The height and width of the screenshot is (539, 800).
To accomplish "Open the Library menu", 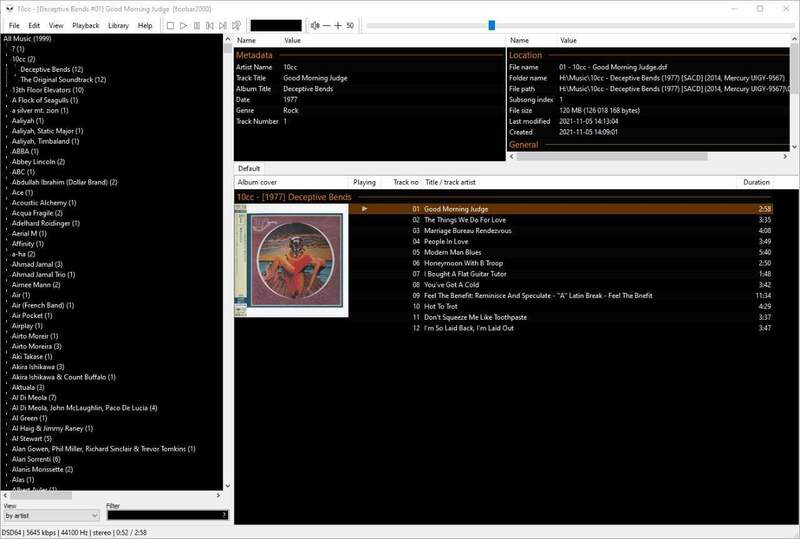I will click(x=118, y=25).
